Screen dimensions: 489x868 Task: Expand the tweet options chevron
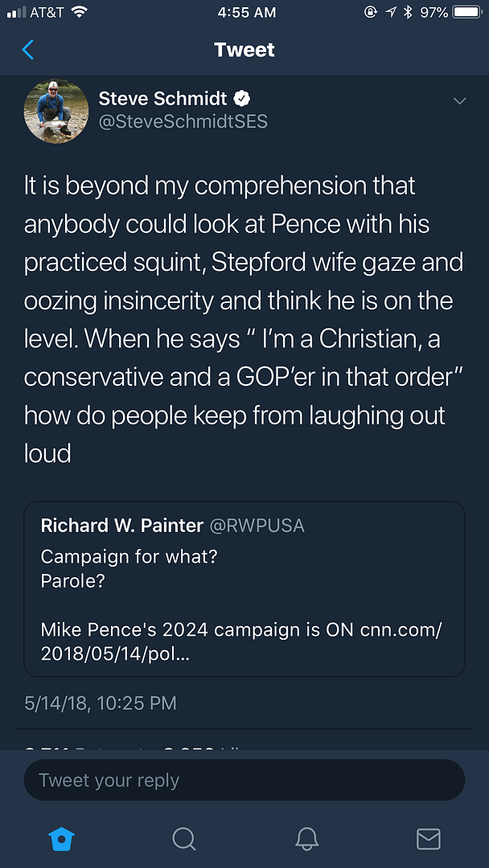coord(460,100)
